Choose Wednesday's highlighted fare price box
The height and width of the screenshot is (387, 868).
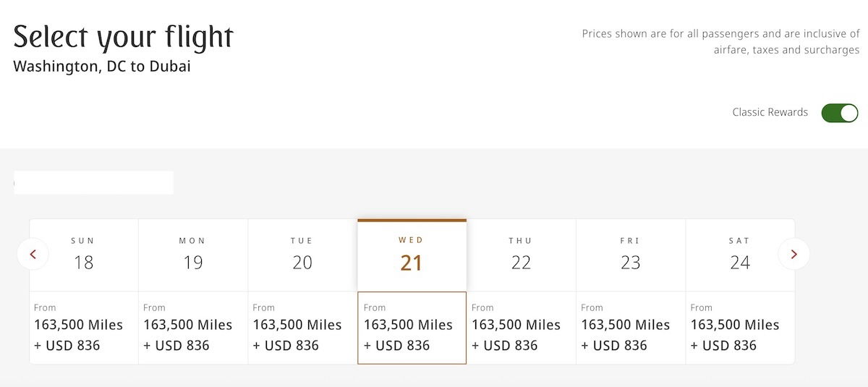pyautogui.click(x=412, y=327)
